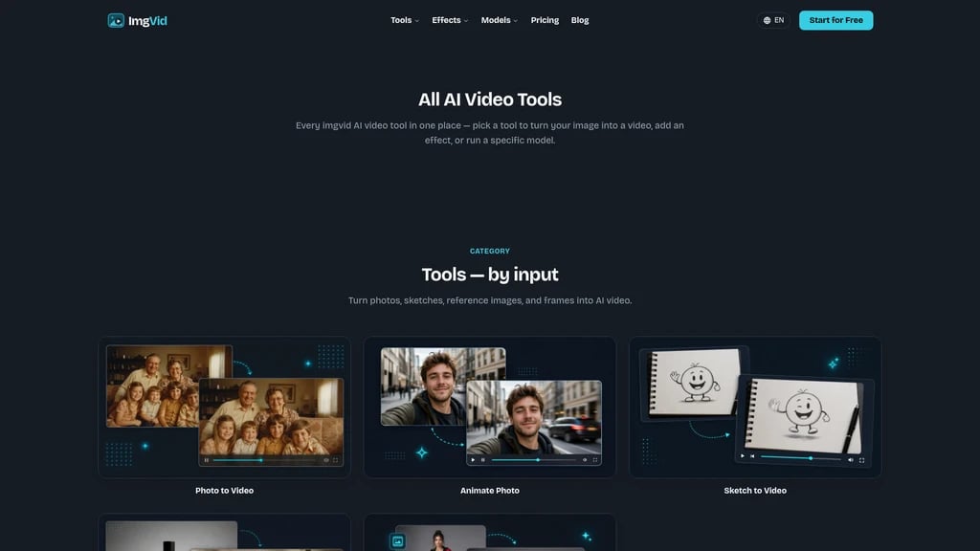Open the Animate Photo card thumbnail
Image resolution: width=980 pixels, height=551 pixels.
click(489, 408)
